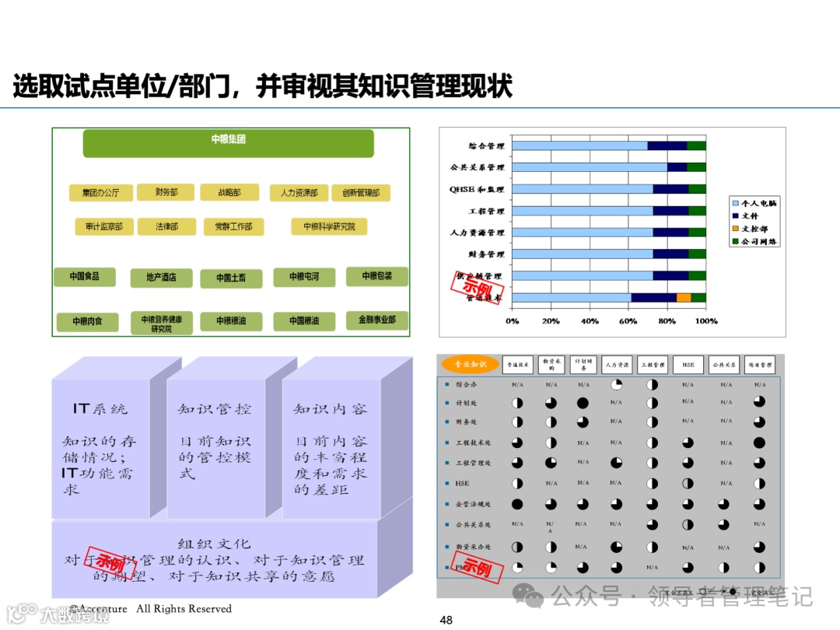
Task: Select the 集团办公厅 department box
Action: 100,193
